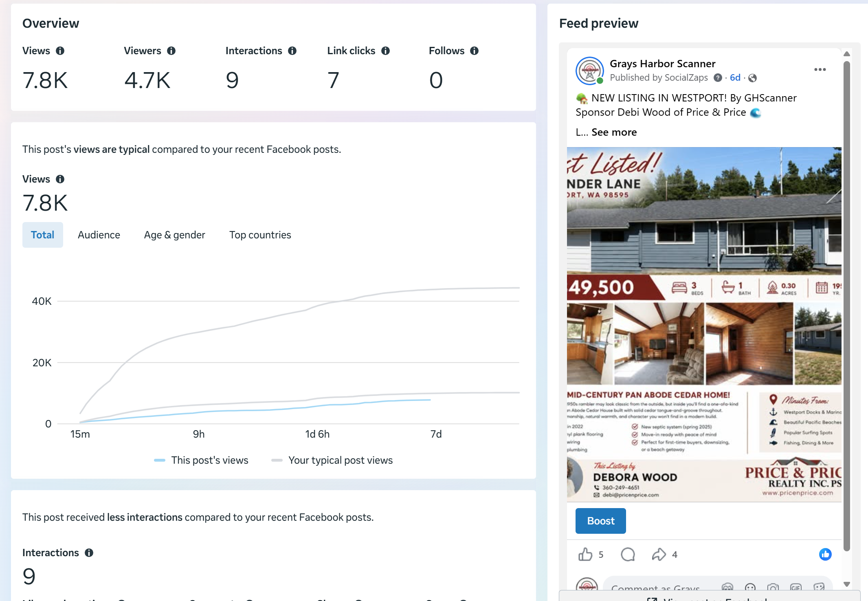Click the Feed preview heading
The height and width of the screenshot is (601, 868).
click(599, 24)
